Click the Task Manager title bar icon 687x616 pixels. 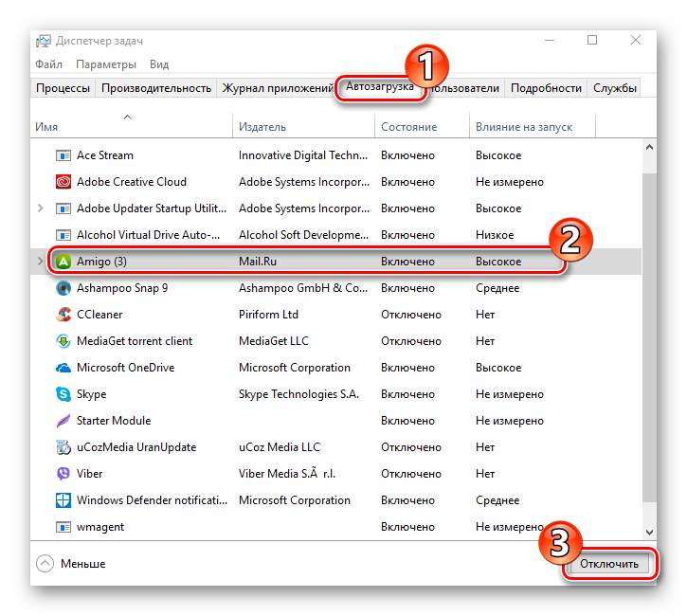[x=44, y=41]
